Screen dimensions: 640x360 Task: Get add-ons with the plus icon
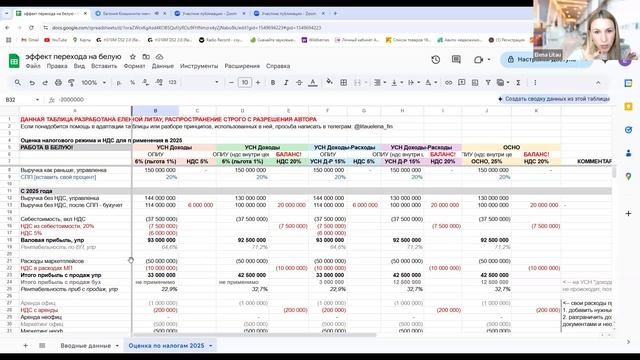629,213
